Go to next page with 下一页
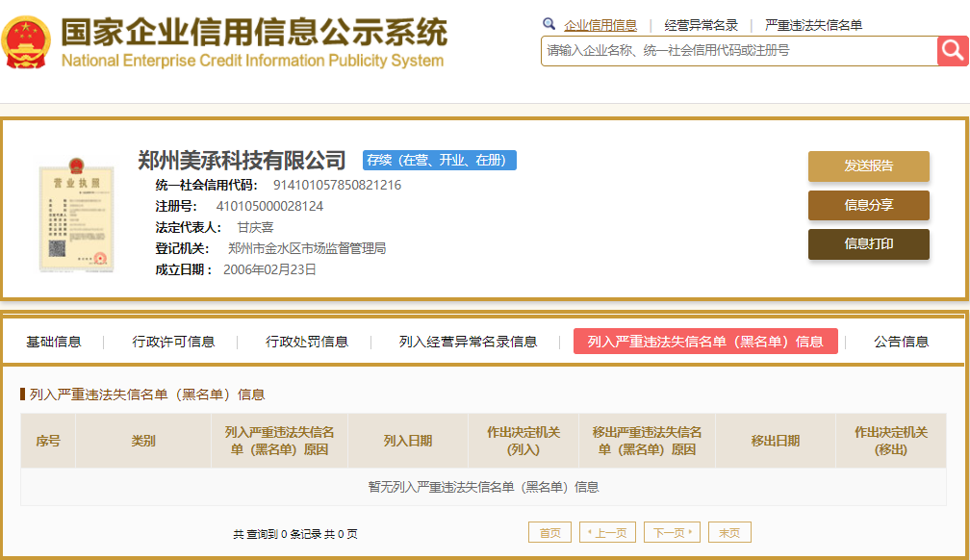970x560 pixels. (x=672, y=532)
